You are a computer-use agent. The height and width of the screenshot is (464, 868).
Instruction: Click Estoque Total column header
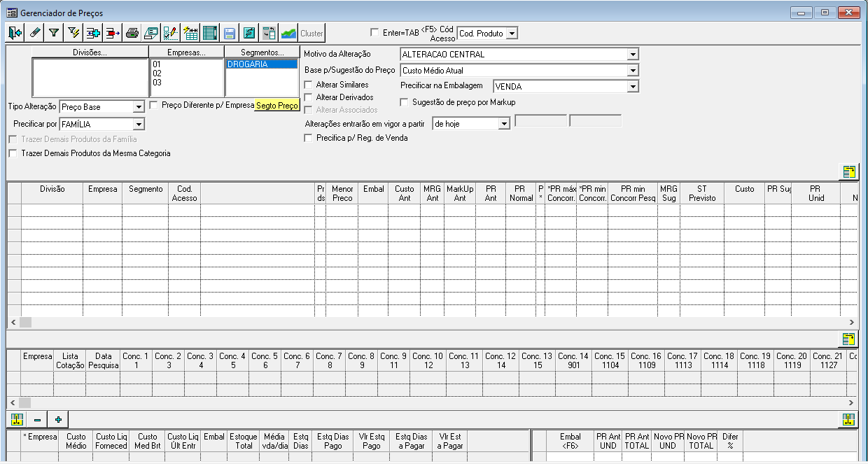coord(244,441)
